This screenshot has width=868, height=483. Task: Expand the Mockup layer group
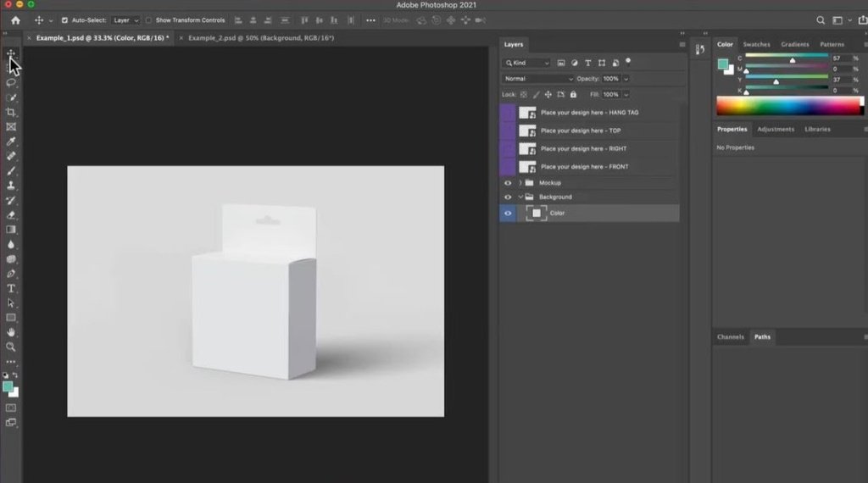[x=520, y=183]
